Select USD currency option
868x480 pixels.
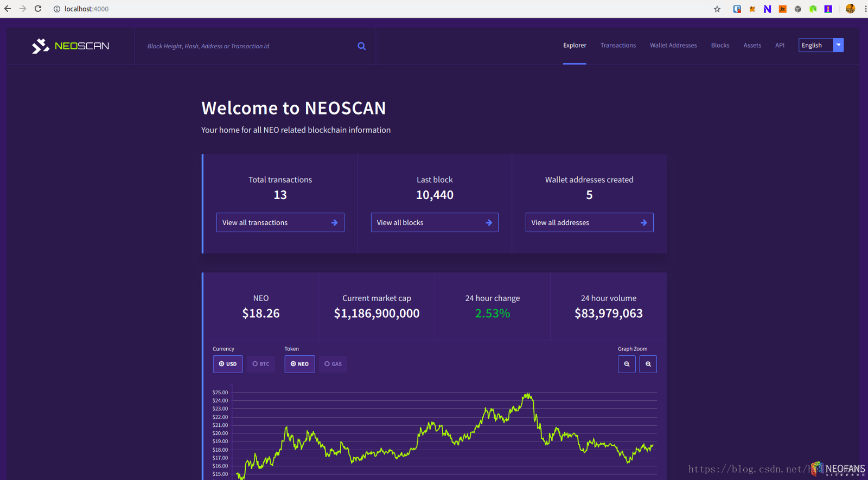(x=228, y=364)
